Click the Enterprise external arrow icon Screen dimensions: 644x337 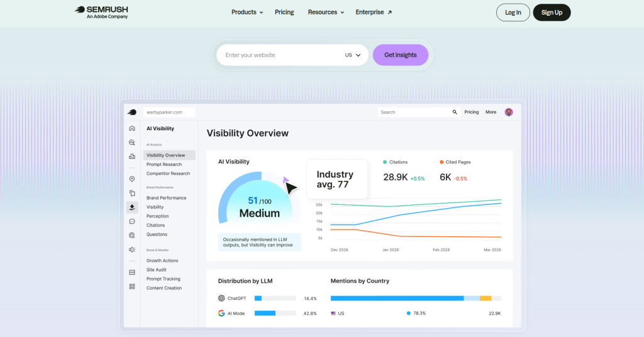tap(390, 13)
